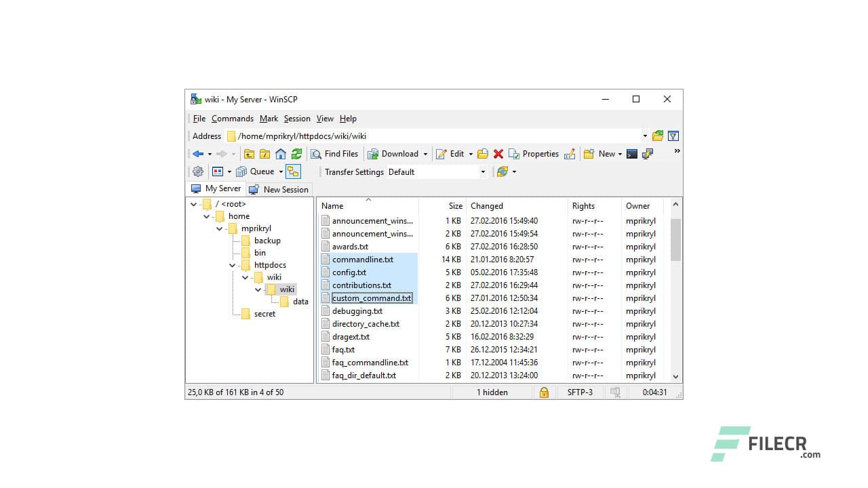Toggle synchronized browsing mode
Image resolution: width=868 pixels, height=488 pixels.
tap(292, 171)
